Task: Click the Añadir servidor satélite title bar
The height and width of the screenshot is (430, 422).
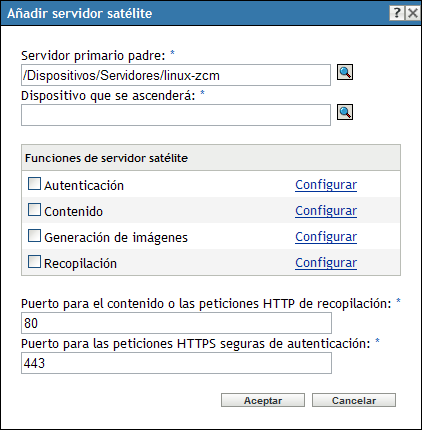Action: point(193,13)
